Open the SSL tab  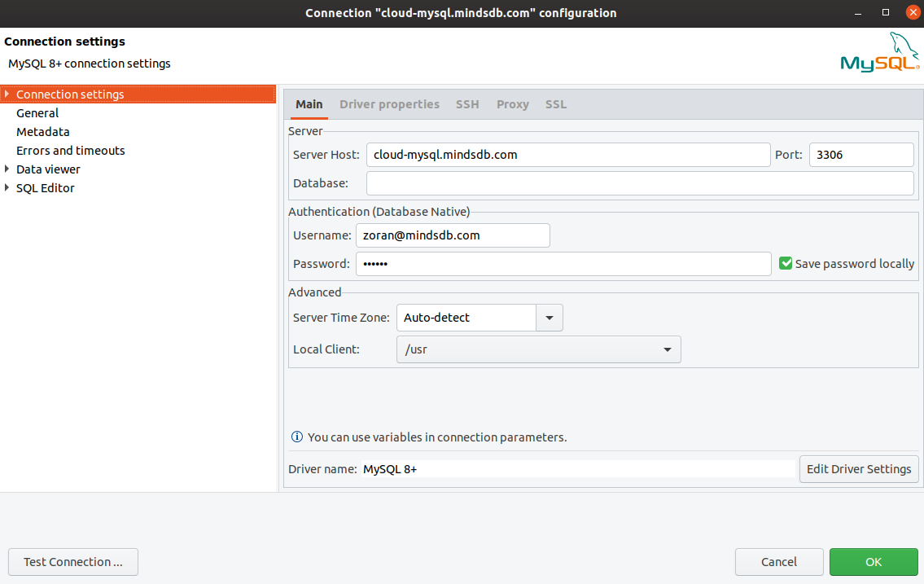(556, 104)
